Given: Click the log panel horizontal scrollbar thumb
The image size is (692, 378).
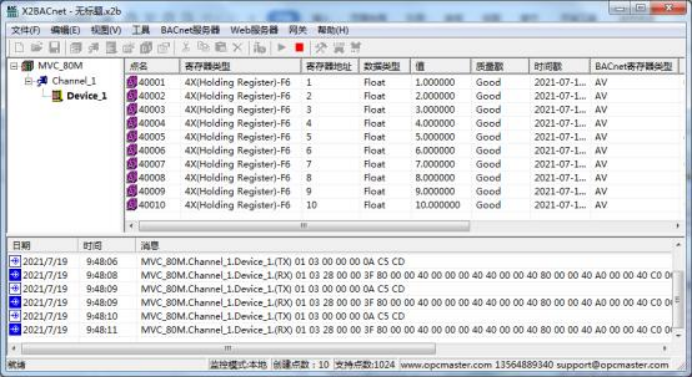Looking at the screenshot, I should (x=228, y=348).
